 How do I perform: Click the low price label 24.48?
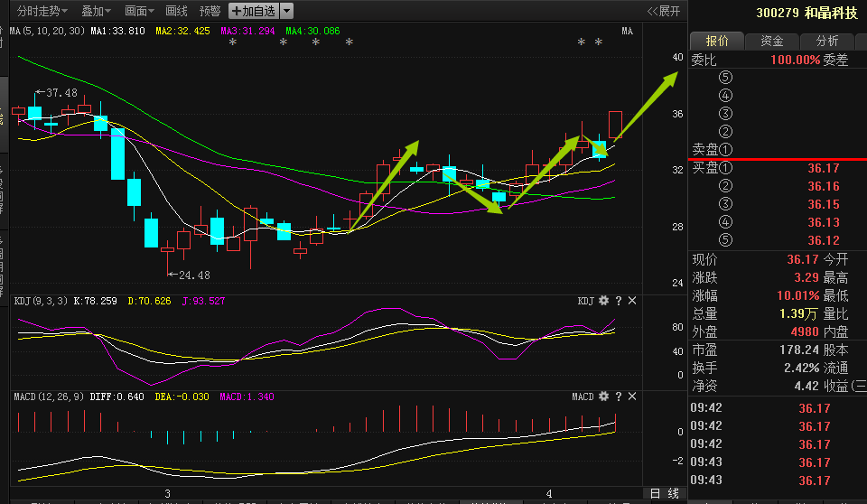tap(194, 275)
